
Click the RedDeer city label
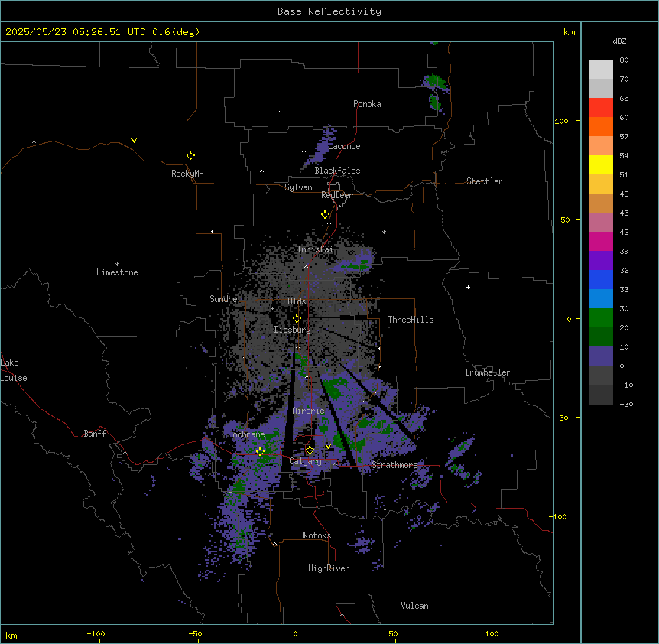coord(336,195)
